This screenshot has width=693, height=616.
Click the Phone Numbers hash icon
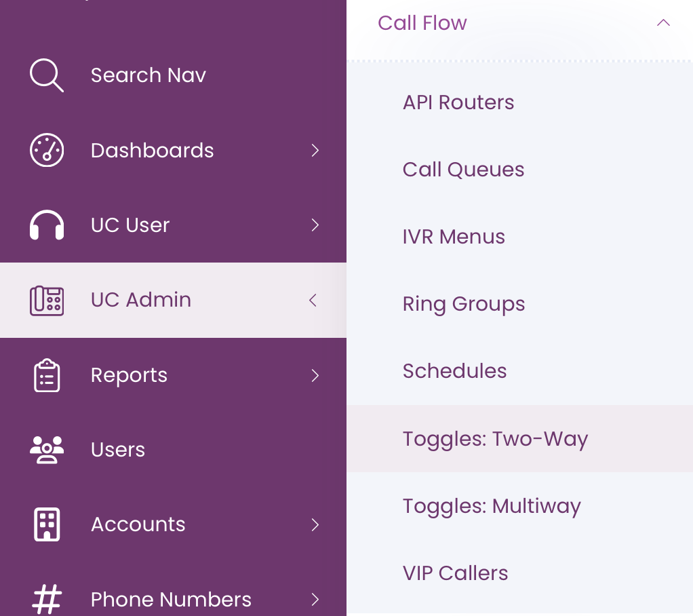pyautogui.click(x=46, y=599)
